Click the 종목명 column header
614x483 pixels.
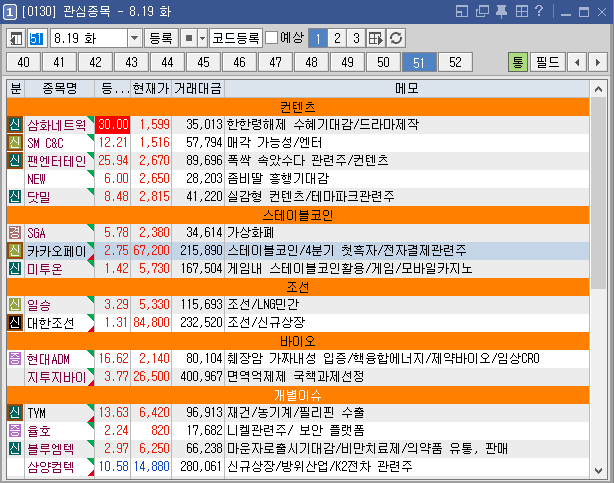(60, 89)
